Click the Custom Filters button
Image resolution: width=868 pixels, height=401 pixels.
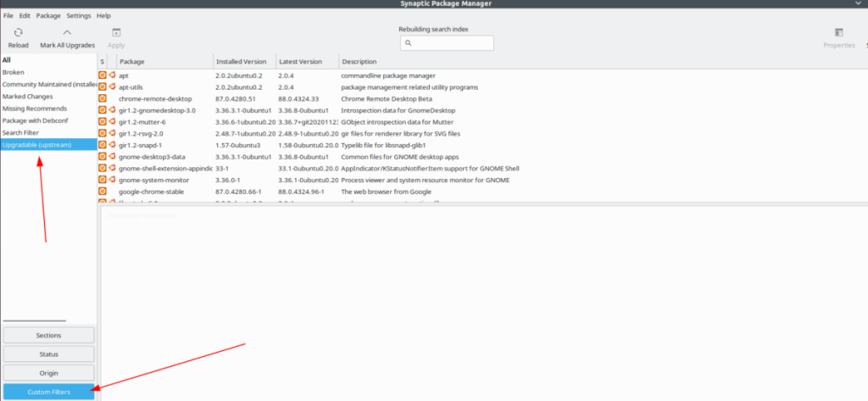click(49, 392)
